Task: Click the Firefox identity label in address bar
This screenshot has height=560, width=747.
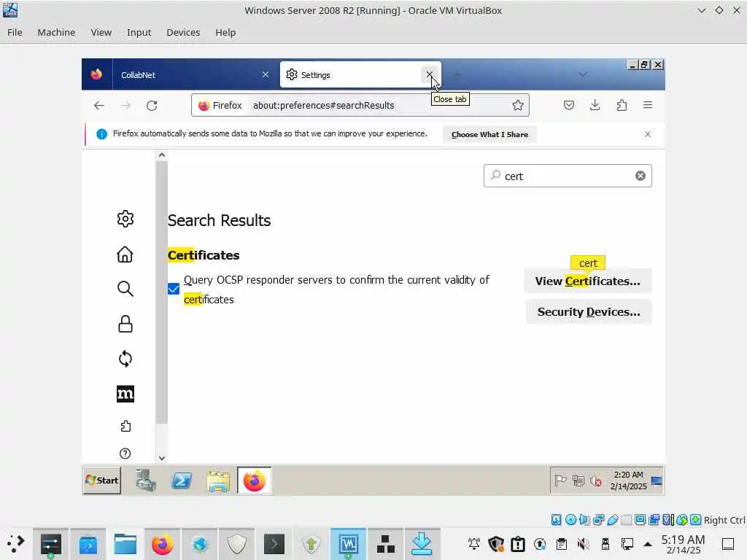Action: tap(220, 105)
